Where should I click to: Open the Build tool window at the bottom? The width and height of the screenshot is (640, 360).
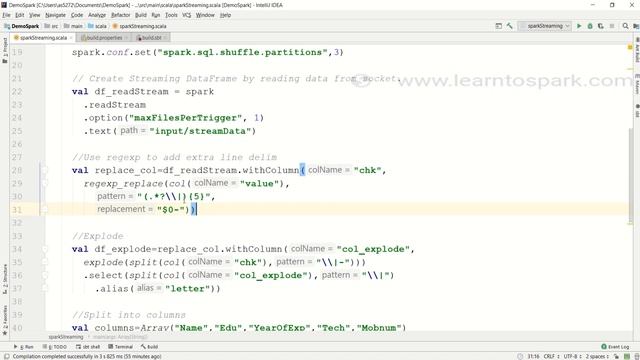coord(149,347)
